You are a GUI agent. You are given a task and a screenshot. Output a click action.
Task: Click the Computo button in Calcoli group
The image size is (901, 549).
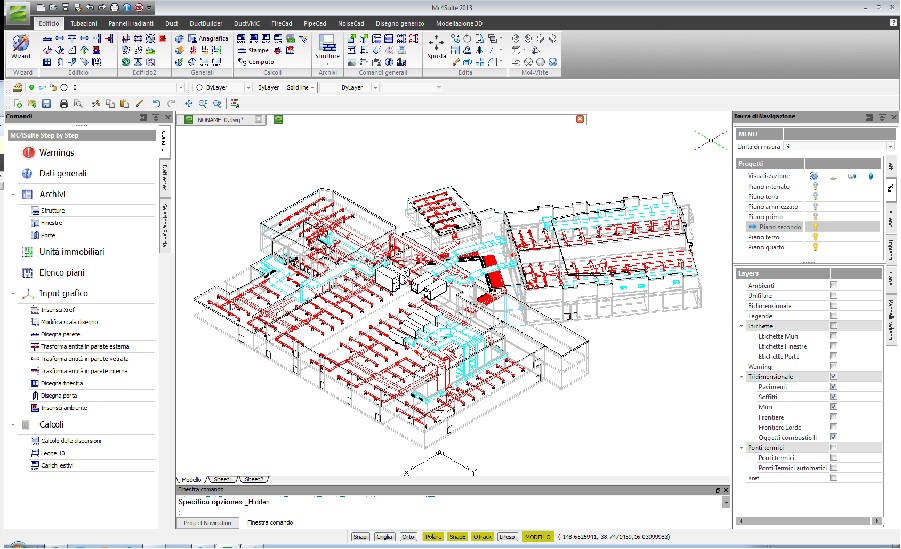click(256, 62)
